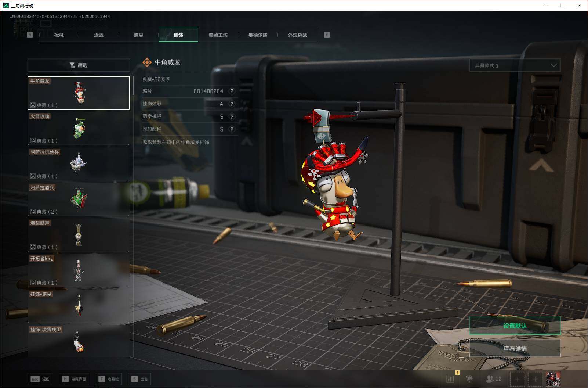Show help for 图案模板 rating
This screenshot has height=388, width=588.
[x=232, y=116]
